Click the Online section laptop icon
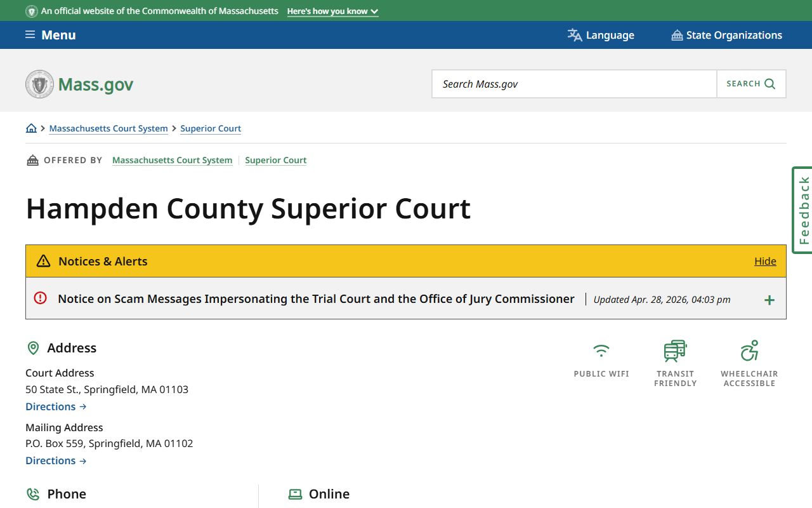The height and width of the screenshot is (508, 812). pos(295,494)
